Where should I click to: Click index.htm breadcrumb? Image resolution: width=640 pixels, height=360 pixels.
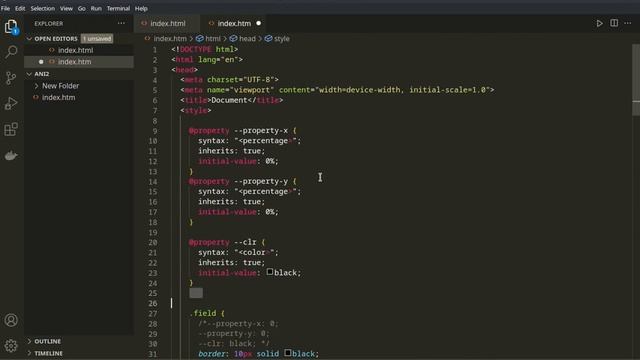(x=170, y=39)
